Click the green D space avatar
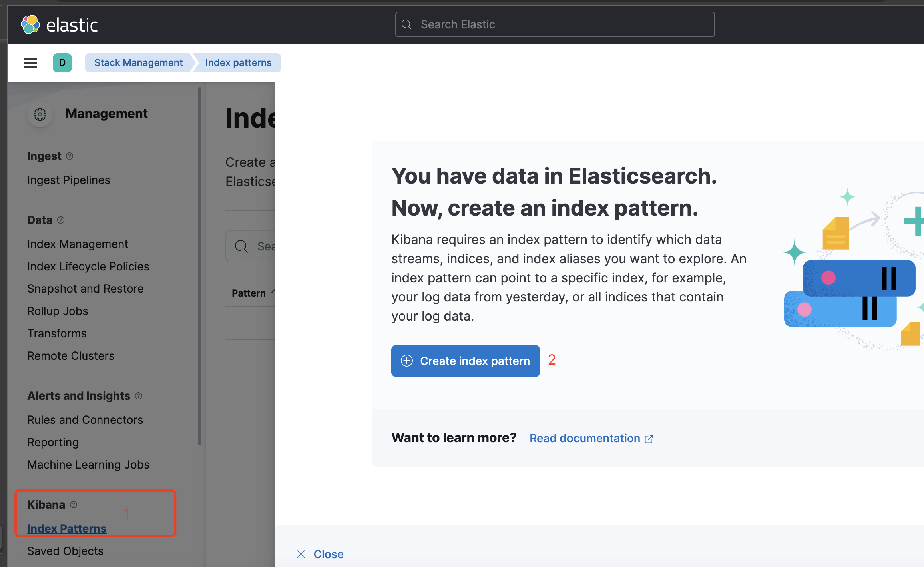This screenshot has width=924, height=567. tap(62, 63)
